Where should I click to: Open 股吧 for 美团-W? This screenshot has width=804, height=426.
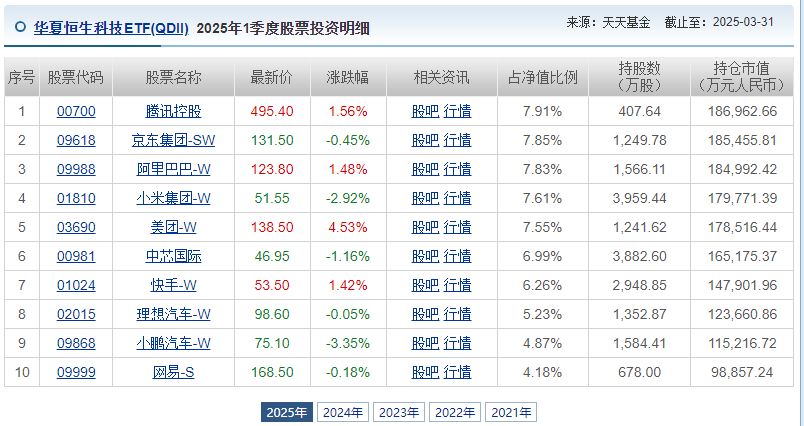425,227
